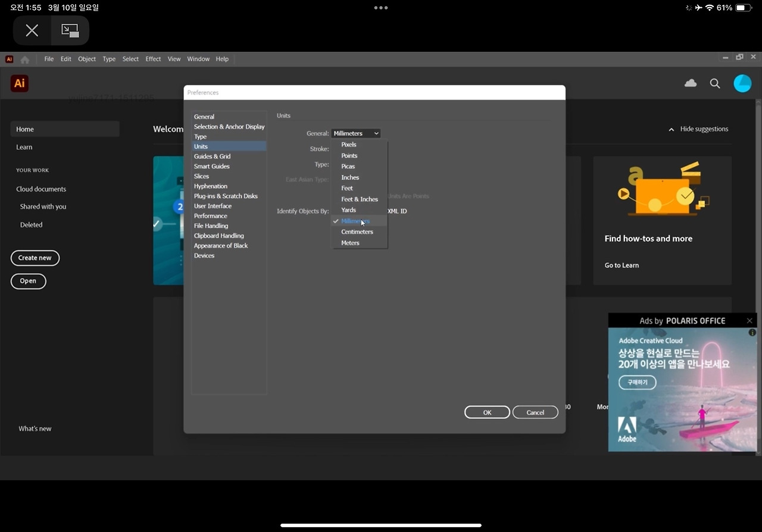
Task: Click the ad's 구매하기 button
Action: pyautogui.click(x=637, y=382)
